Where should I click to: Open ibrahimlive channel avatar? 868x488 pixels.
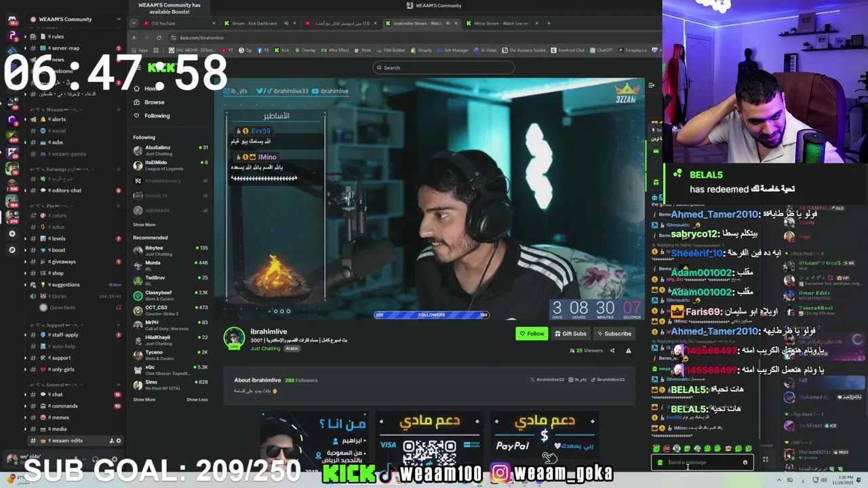coord(235,338)
